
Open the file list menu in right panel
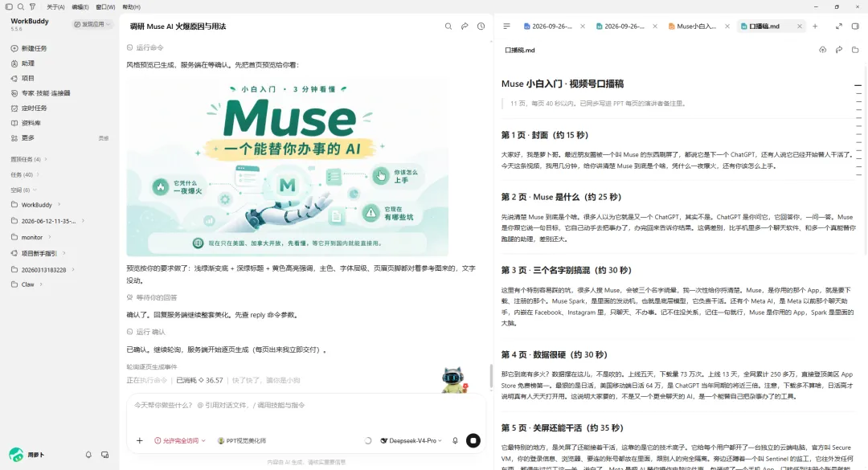[506, 26]
